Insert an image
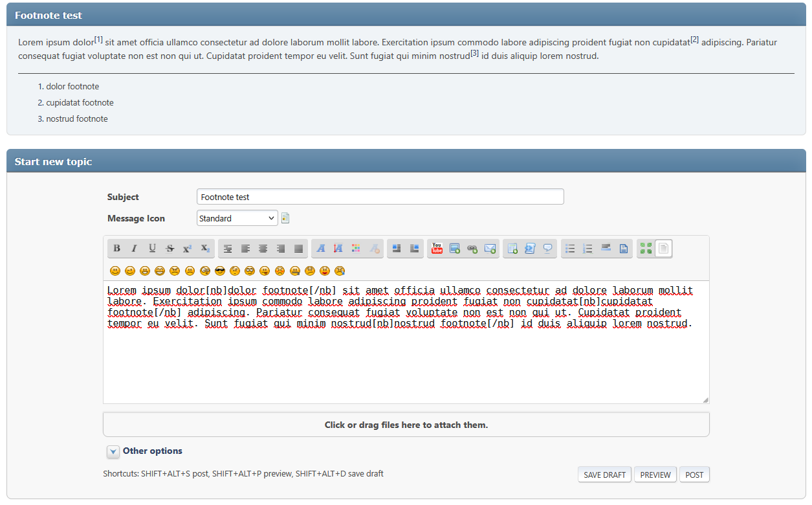Screen dimensions: 812x505 click(x=455, y=249)
